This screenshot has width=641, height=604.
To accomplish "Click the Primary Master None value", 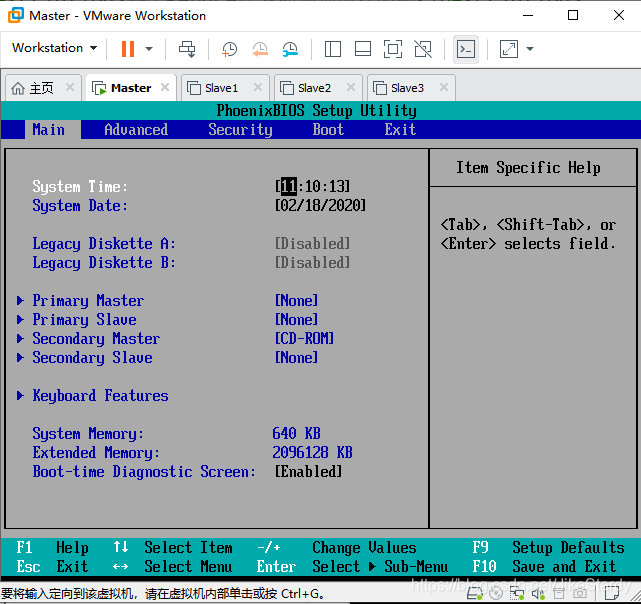I will click(296, 301).
